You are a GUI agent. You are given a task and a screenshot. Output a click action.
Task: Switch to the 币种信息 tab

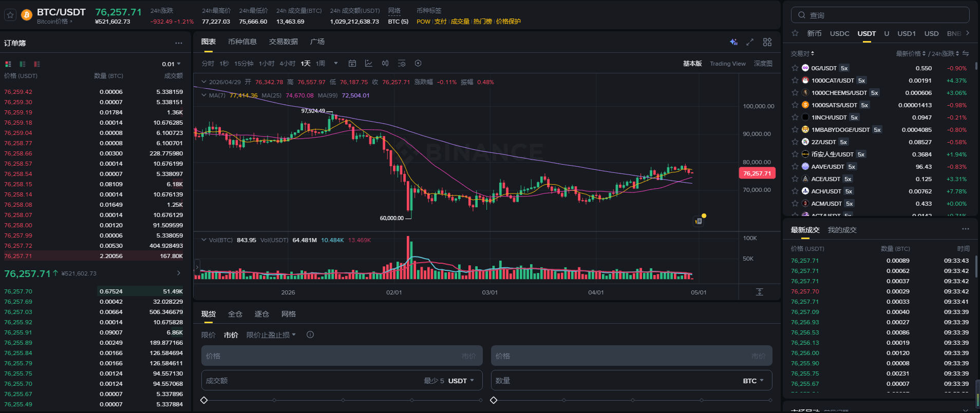pyautogui.click(x=242, y=42)
